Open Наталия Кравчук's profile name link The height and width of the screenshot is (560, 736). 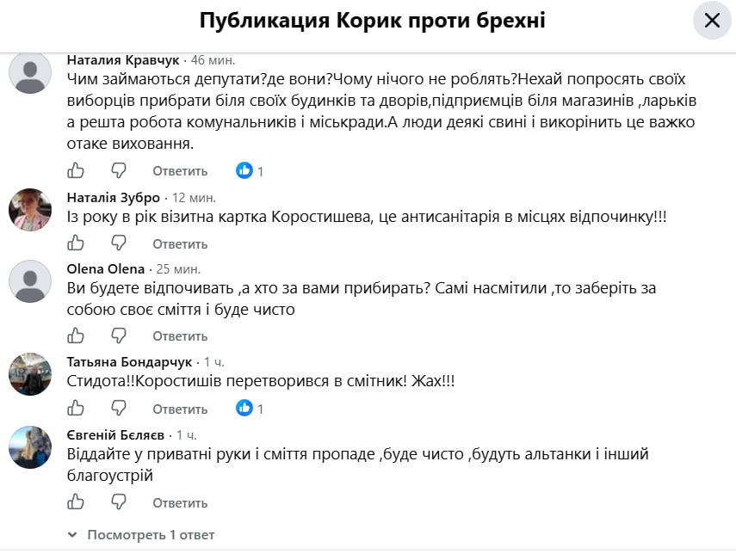click(123, 60)
